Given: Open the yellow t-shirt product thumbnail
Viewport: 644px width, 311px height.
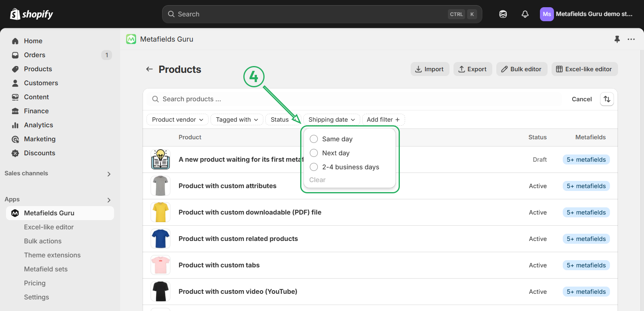Looking at the screenshot, I should click(160, 212).
